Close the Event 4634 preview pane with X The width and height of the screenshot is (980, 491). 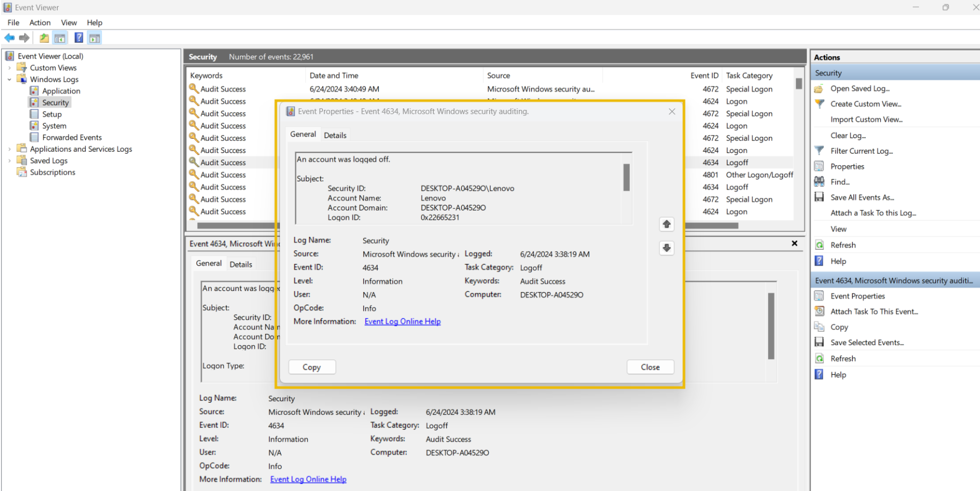coord(794,243)
